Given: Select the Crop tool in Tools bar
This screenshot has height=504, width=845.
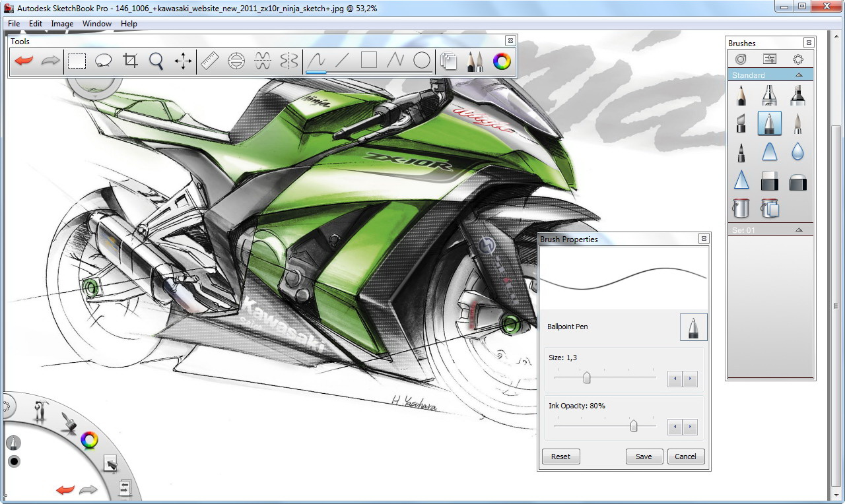Looking at the screenshot, I should [x=130, y=61].
